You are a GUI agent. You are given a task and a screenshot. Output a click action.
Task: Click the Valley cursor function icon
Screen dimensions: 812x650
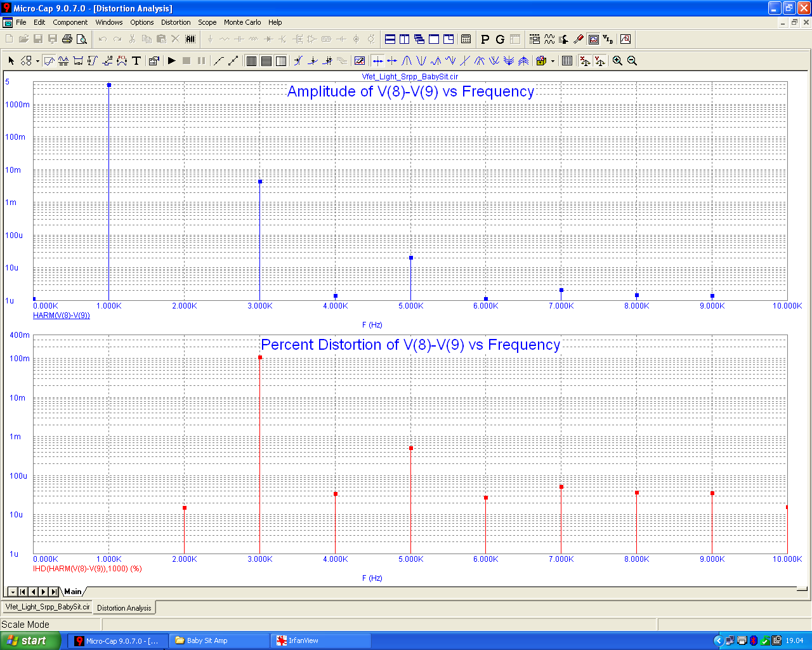pyautogui.click(x=421, y=61)
